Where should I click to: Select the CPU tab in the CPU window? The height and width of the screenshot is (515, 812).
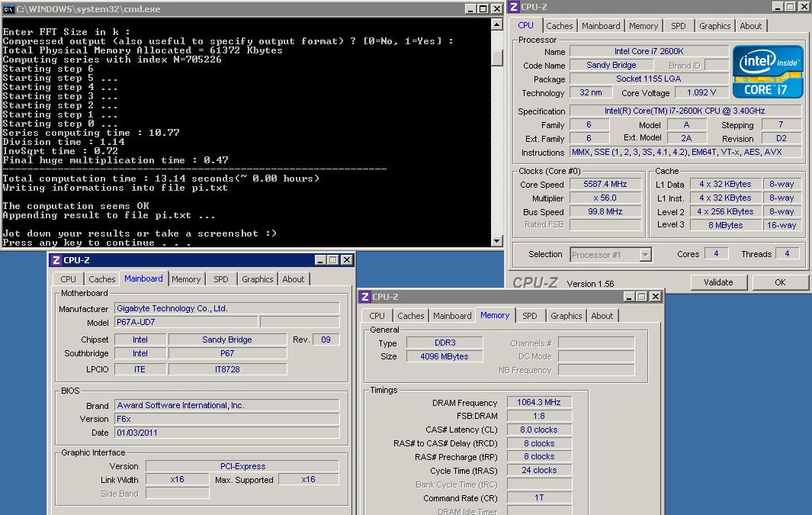point(525,25)
